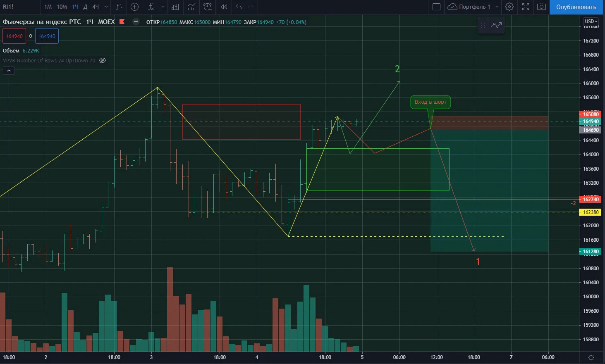The image size is (605, 364).
Task: Grab the floating toolbar drag handle
Action: tap(483, 25)
